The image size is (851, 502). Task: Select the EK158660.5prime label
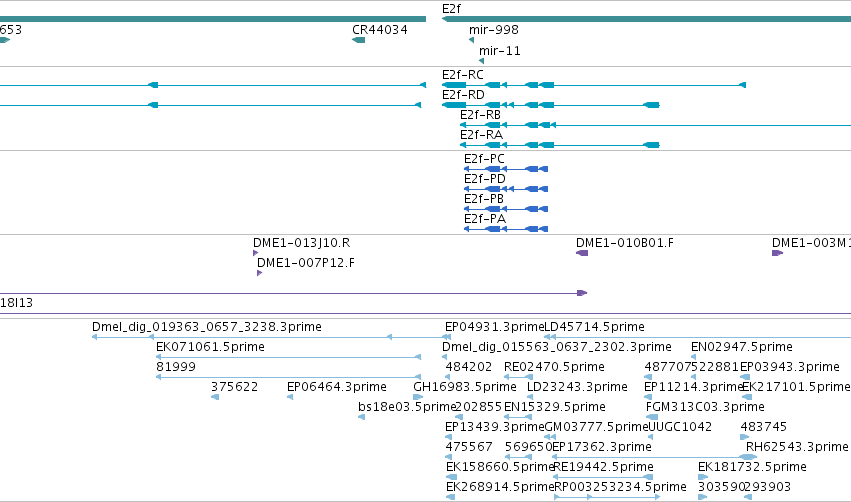coord(500,468)
